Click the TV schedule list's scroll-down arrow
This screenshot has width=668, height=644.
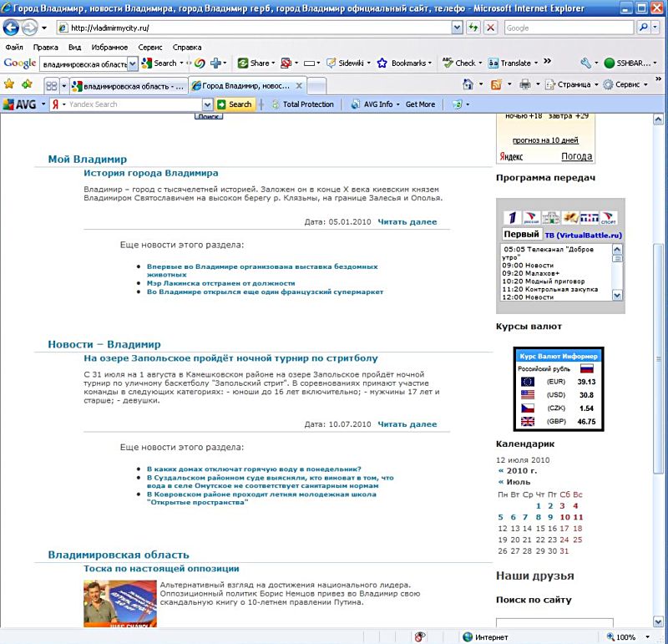click(x=617, y=295)
